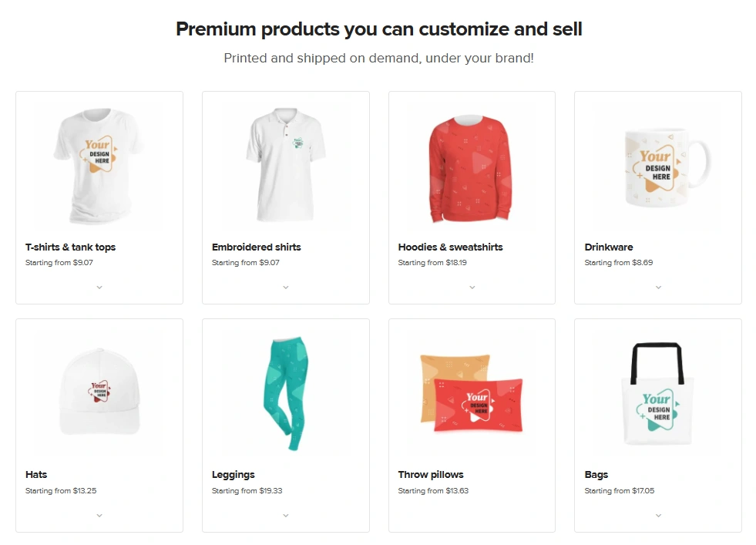Expand the Throw pillows chevron
The height and width of the screenshot is (545, 756).
click(472, 516)
